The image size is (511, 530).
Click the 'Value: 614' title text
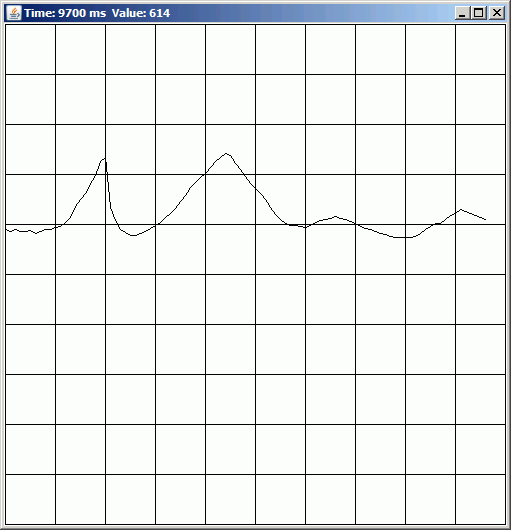point(141,13)
